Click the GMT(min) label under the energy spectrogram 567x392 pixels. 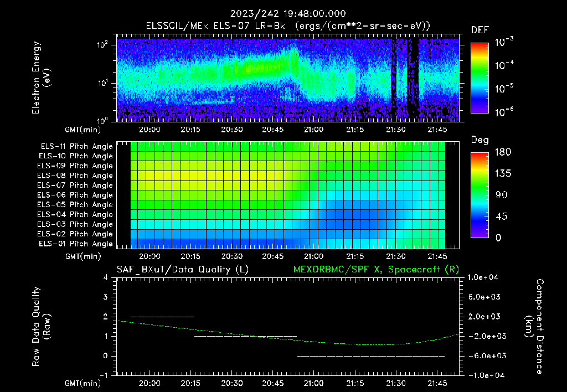83,130
